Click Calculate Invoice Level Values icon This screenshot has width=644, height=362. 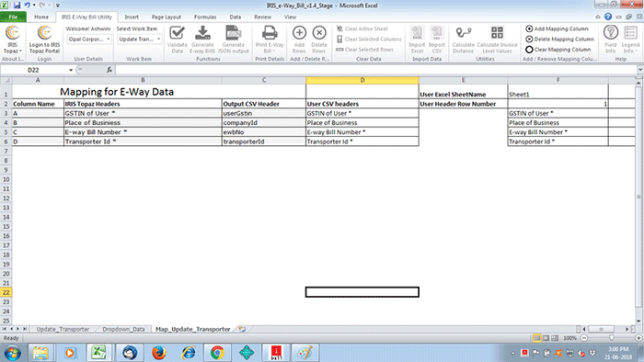pos(497,40)
